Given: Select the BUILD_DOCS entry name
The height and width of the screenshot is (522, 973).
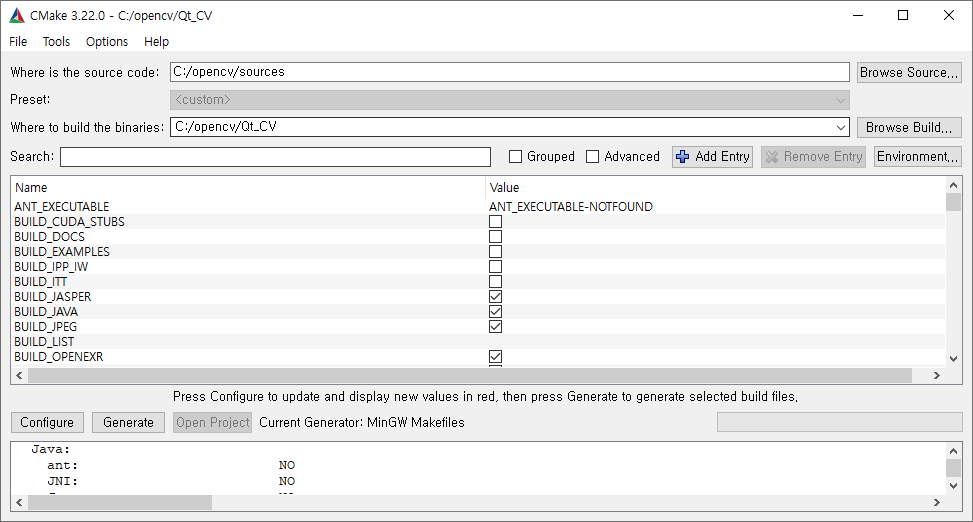Looking at the screenshot, I should tap(49, 236).
